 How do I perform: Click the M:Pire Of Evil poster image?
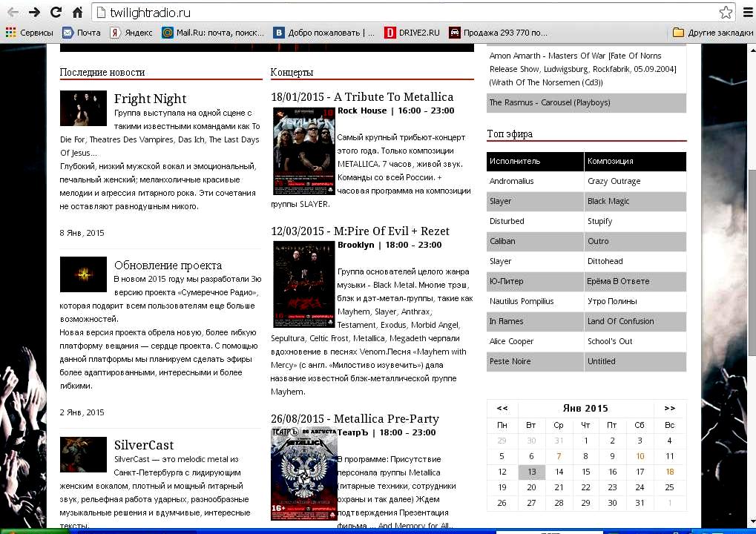[303, 284]
